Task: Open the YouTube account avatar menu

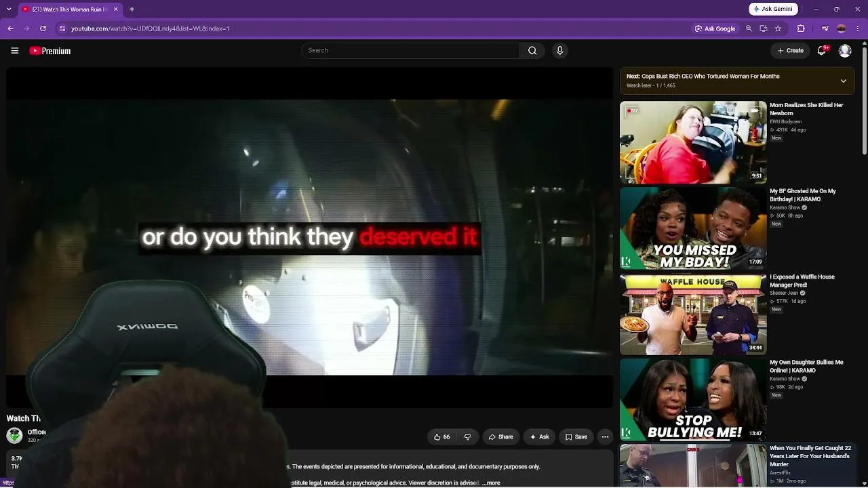Action: pyautogui.click(x=845, y=51)
